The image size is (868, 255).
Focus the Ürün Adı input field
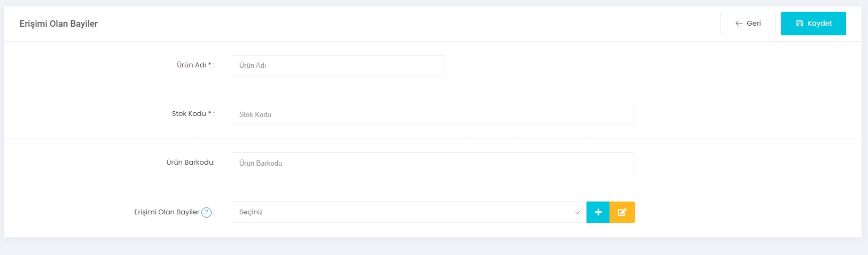(x=338, y=66)
